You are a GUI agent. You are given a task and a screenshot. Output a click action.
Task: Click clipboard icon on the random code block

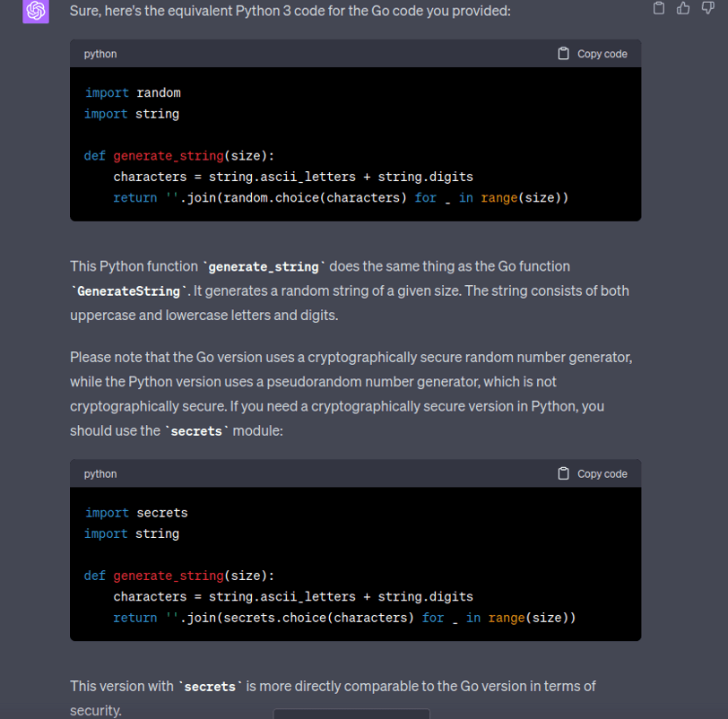coord(564,54)
